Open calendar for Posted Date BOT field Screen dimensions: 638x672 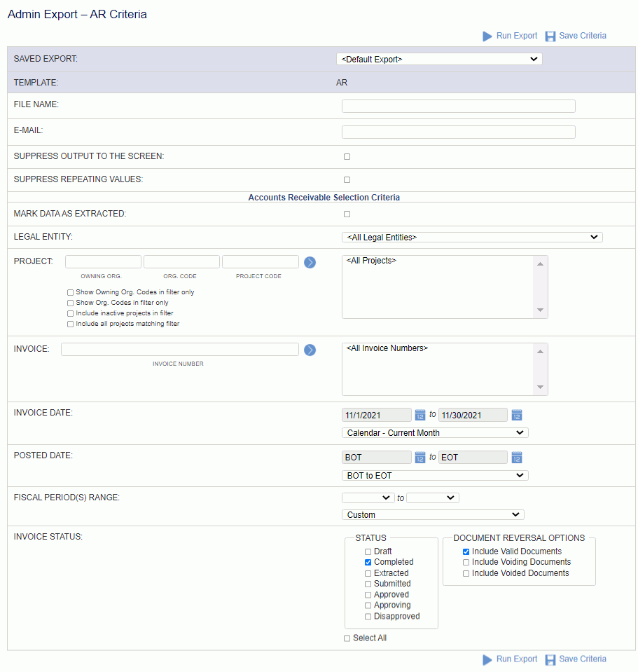tap(420, 458)
